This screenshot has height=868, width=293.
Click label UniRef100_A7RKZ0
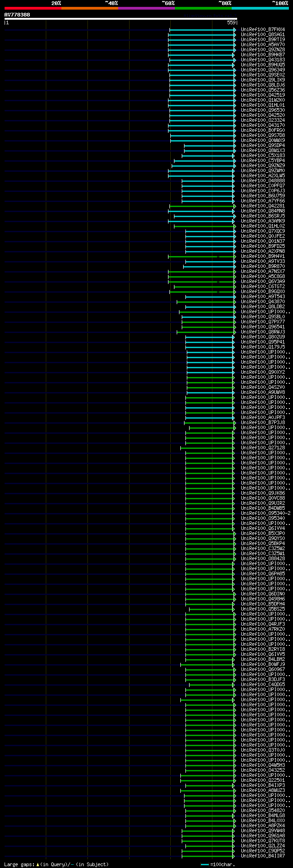263,629
